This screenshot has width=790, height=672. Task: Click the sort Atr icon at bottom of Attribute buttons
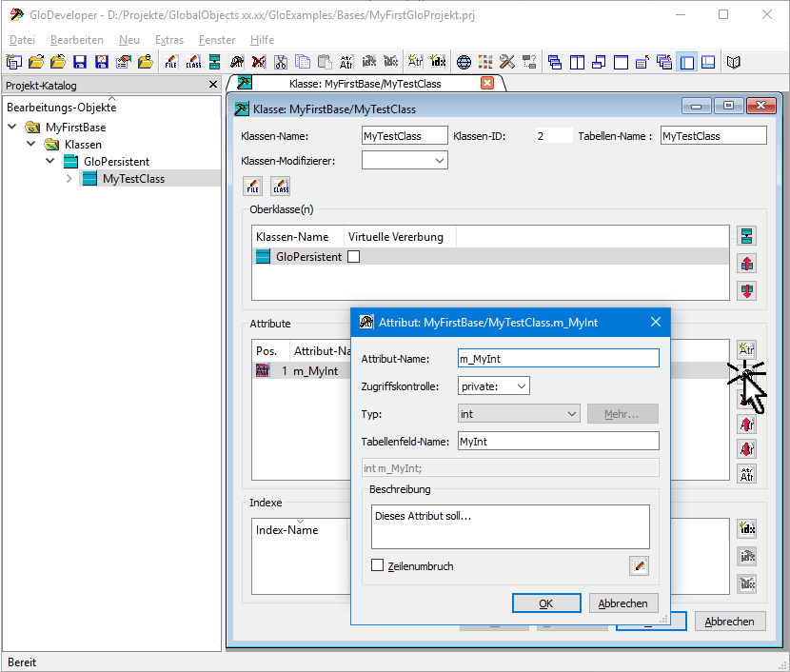coord(746,474)
